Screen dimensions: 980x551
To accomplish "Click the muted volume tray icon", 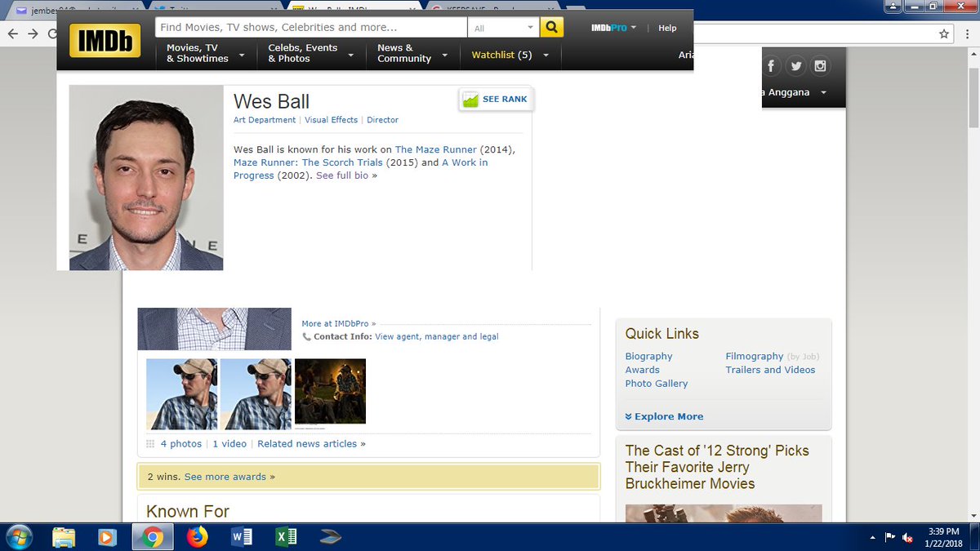I will click(x=908, y=537).
